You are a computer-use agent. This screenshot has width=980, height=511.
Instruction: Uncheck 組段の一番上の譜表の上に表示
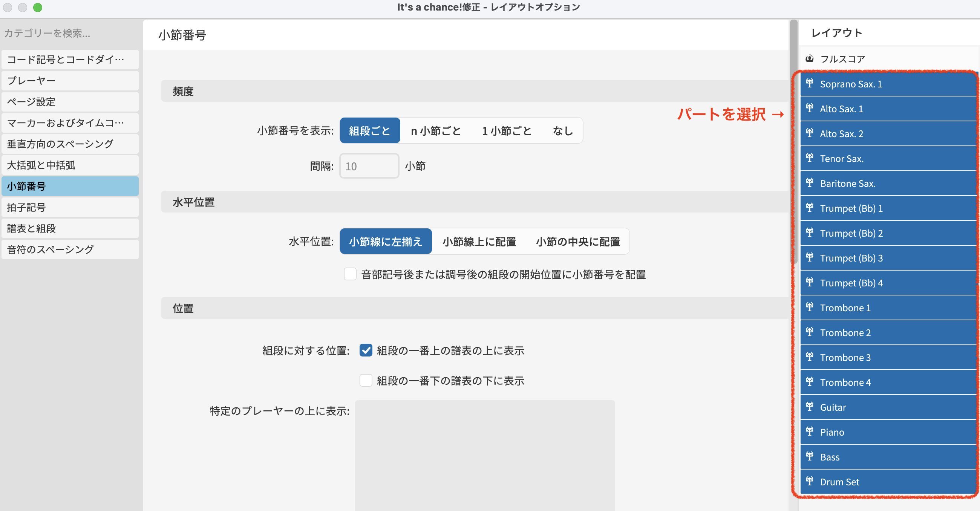click(x=366, y=350)
